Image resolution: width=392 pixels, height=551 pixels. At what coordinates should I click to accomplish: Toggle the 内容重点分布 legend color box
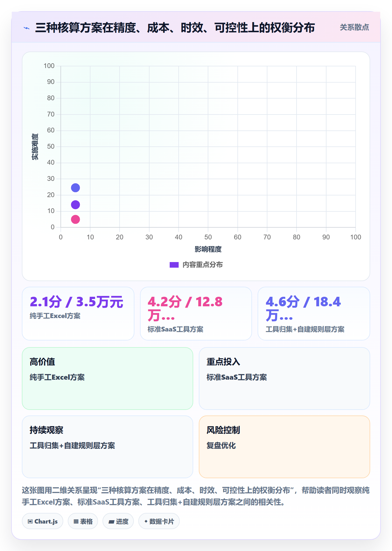pos(174,265)
